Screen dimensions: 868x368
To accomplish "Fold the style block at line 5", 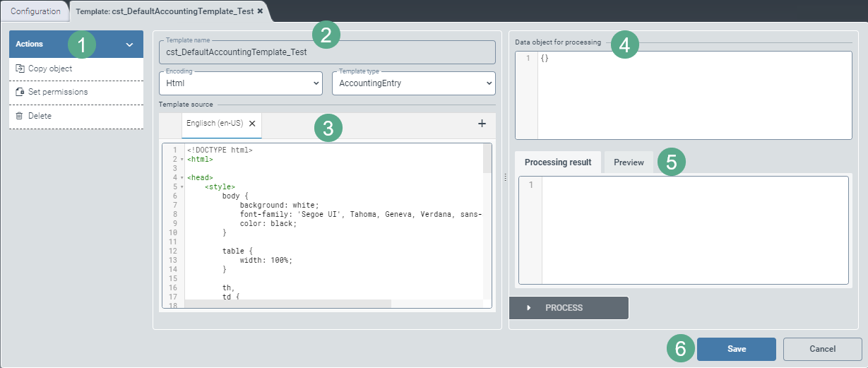I will [x=182, y=187].
